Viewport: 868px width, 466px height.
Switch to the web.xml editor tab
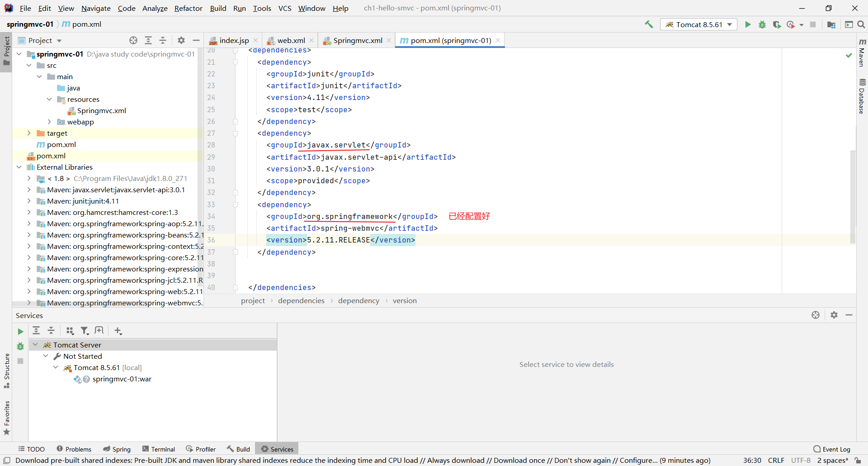291,40
